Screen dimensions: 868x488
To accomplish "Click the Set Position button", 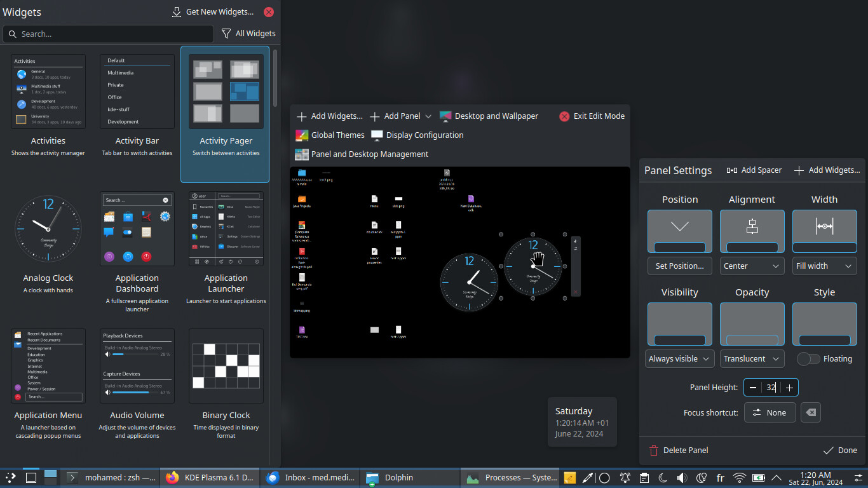I will pos(680,266).
